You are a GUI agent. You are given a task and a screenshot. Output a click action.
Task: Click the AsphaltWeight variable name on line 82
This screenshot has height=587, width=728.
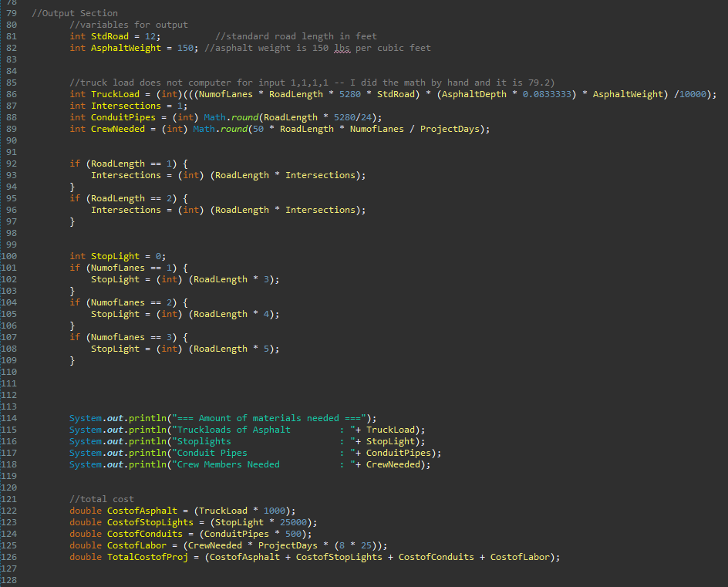(126, 48)
